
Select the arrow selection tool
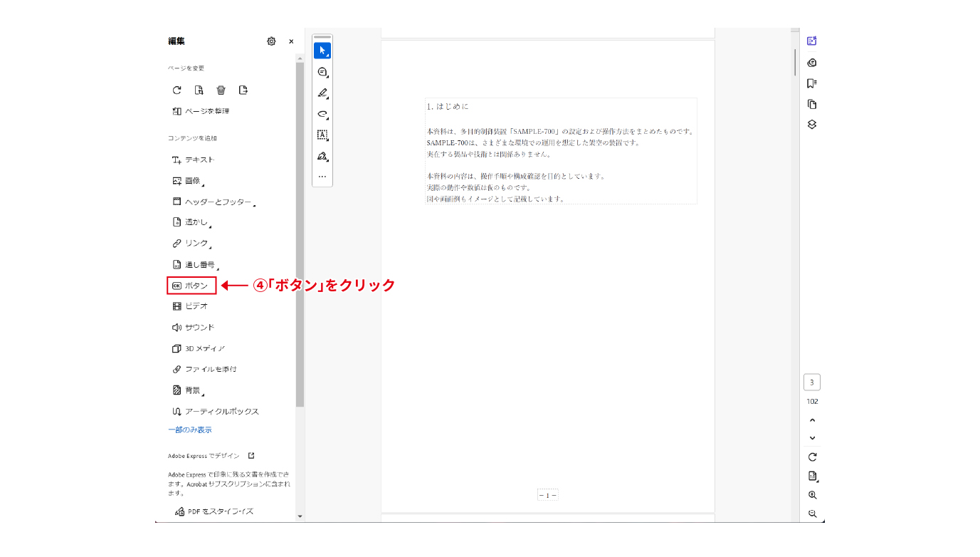pyautogui.click(x=322, y=50)
